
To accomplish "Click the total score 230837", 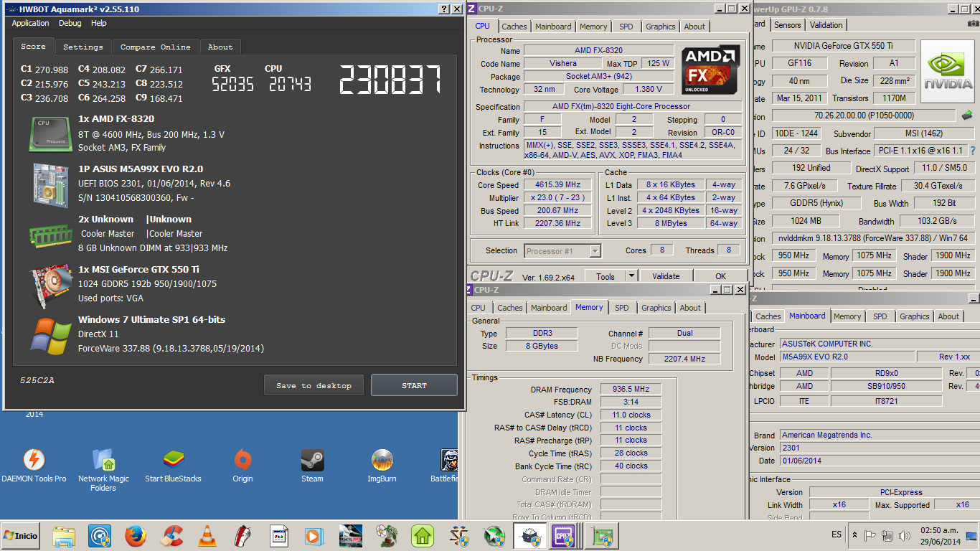I will [x=389, y=80].
